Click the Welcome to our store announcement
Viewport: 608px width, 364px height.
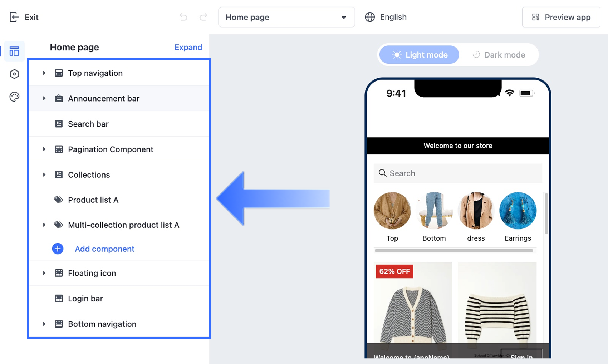[x=458, y=146]
